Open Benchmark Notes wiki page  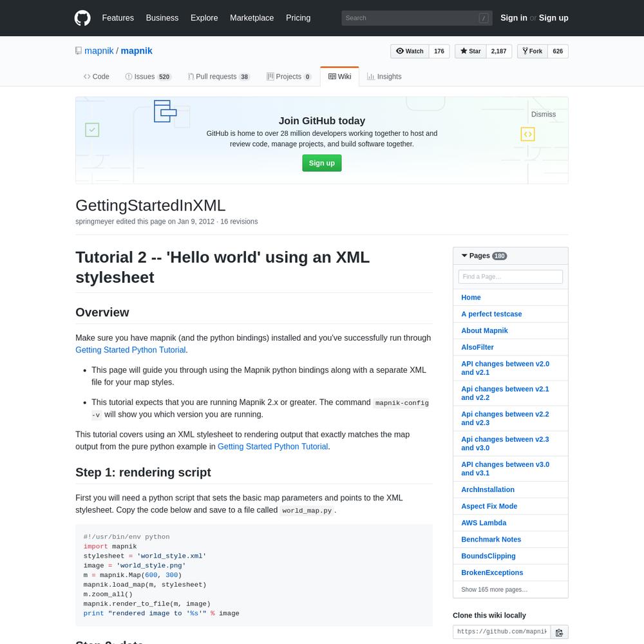coord(491,540)
